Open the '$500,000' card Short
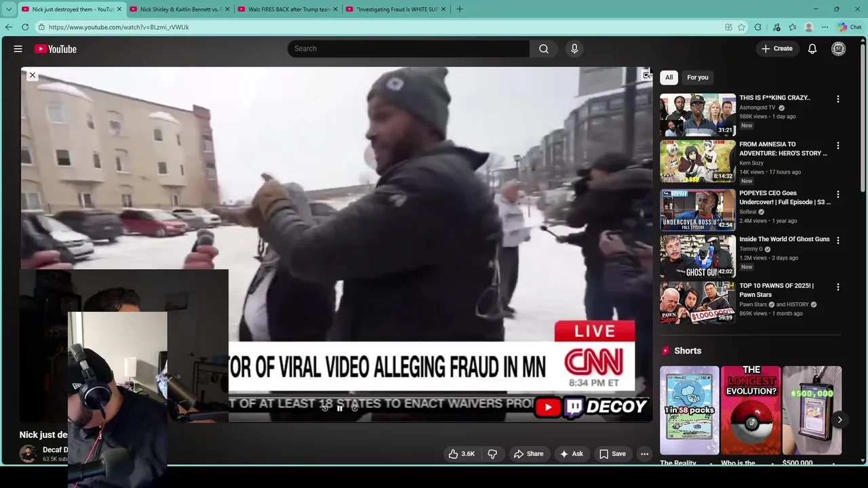The image size is (868, 488). tap(812, 411)
